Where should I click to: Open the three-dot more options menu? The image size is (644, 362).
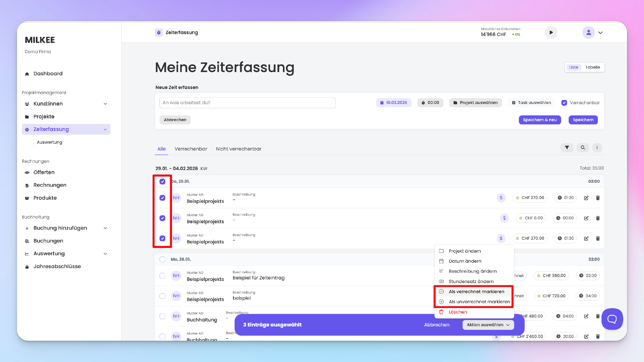597,148
